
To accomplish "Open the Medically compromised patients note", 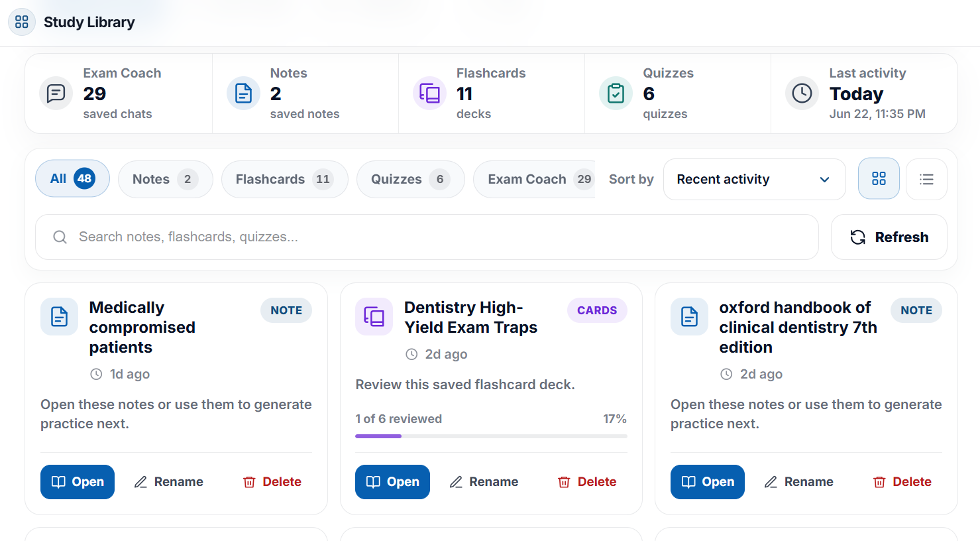I will [x=78, y=482].
